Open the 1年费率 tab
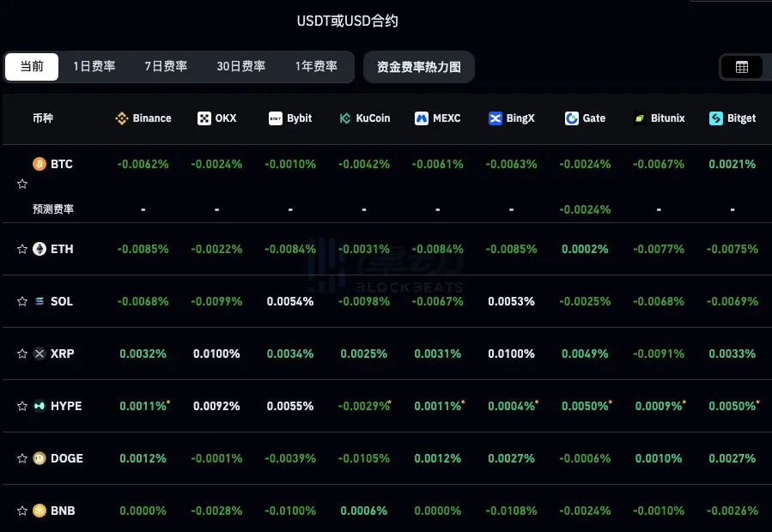The width and height of the screenshot is (772, 532). 316,66
